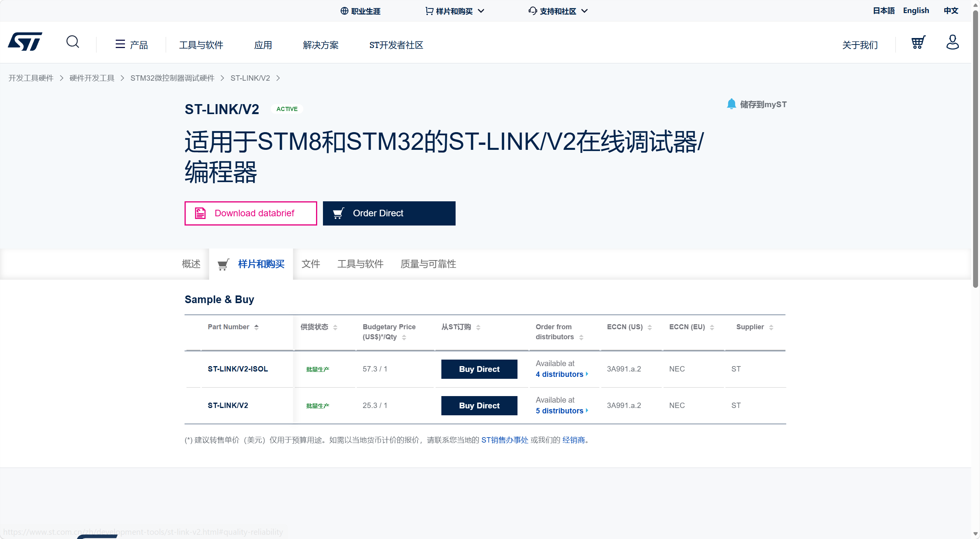Click headset icon beside 支持和社区
980x539 pixels.
[x=532, y=11]
